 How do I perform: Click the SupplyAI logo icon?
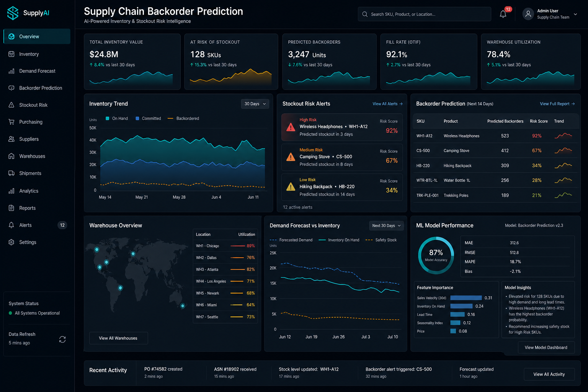13,13
